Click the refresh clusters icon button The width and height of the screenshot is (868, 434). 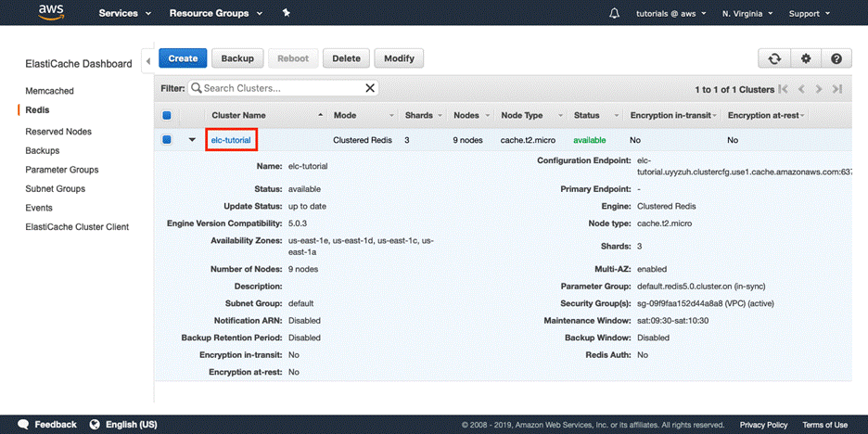coord(774,58)
